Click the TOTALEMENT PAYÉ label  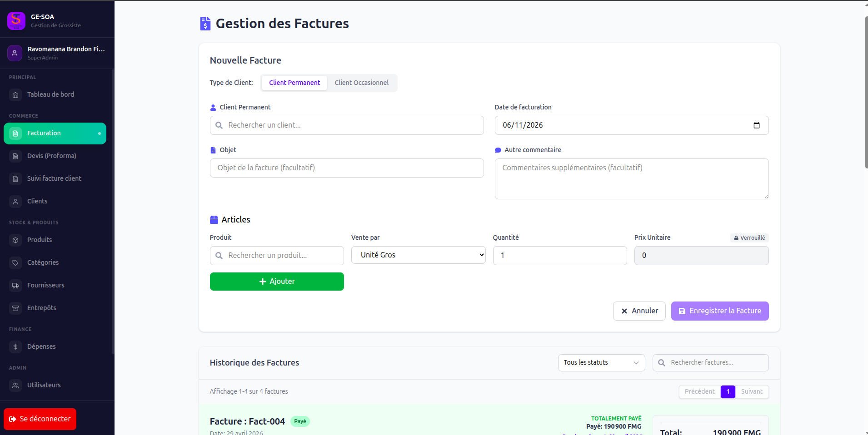tap(616, 419)
